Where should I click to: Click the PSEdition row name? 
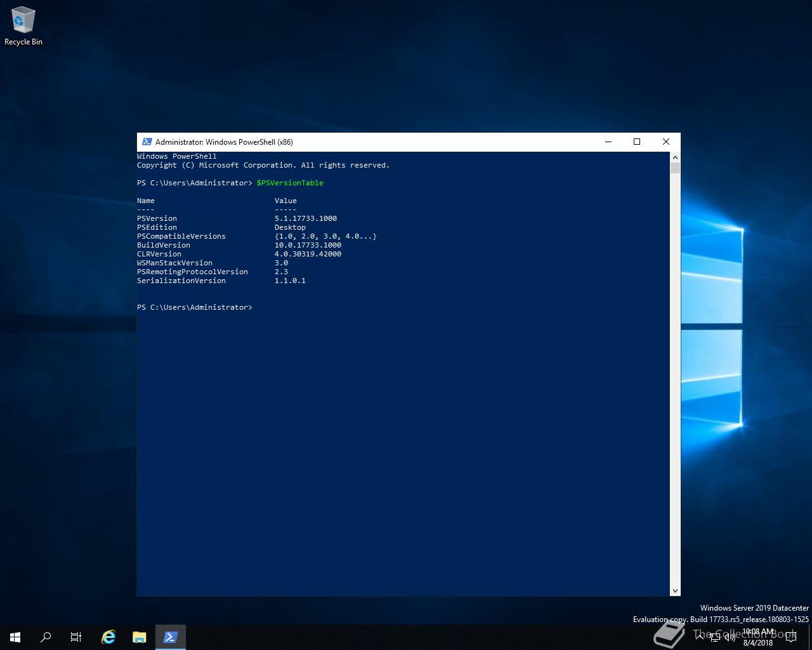pyautogui.click(x=157, y=227)
